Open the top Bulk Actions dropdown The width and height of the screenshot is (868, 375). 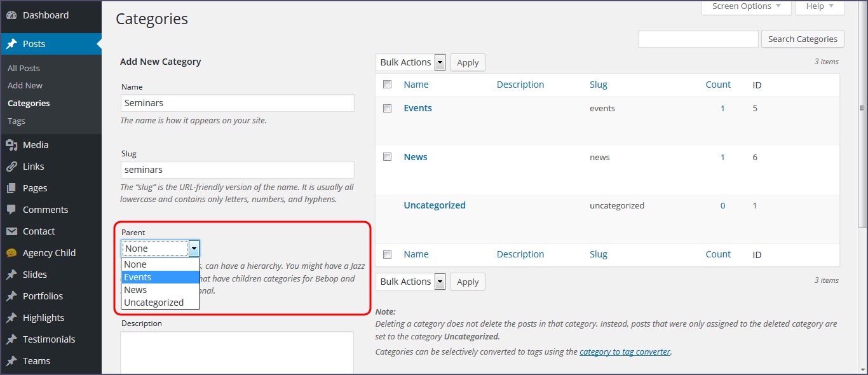[412, 62]
